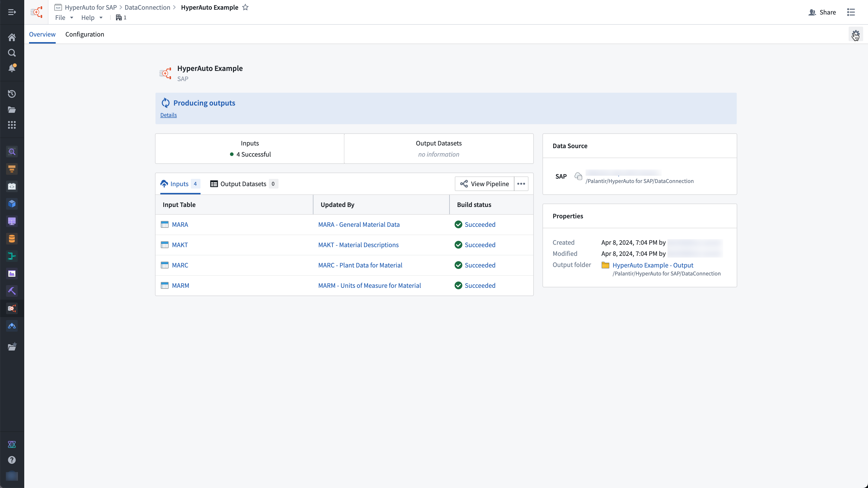Open the three-dot menu beside View Pipeline

[x=521, y=184]
